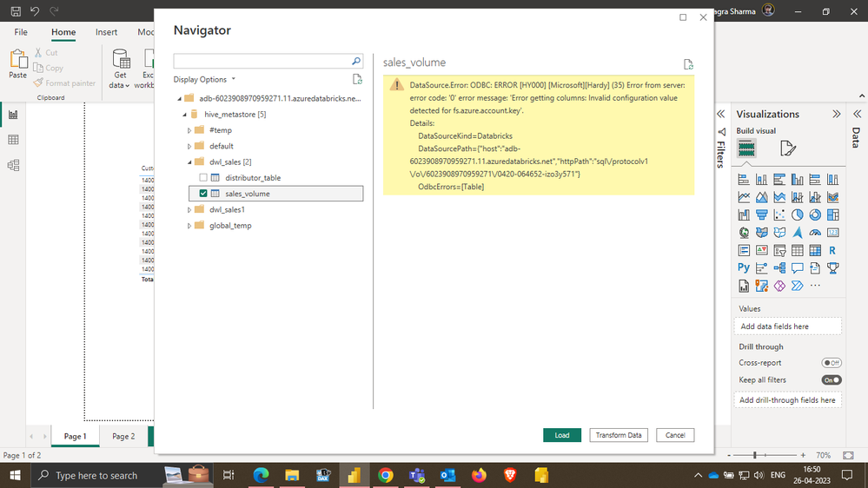This screenshot has height=488, width=868.
Task: Open the Display Options dropdown
Action: tap(205, 80)
